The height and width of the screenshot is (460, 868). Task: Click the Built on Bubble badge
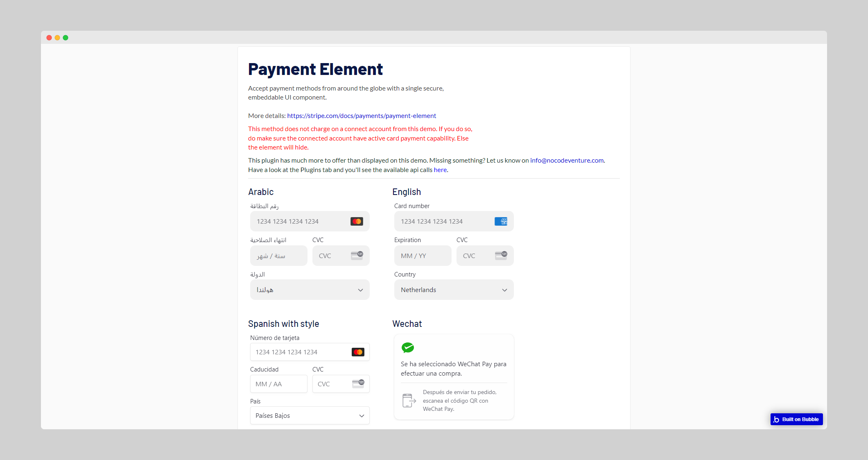[796, 419]
